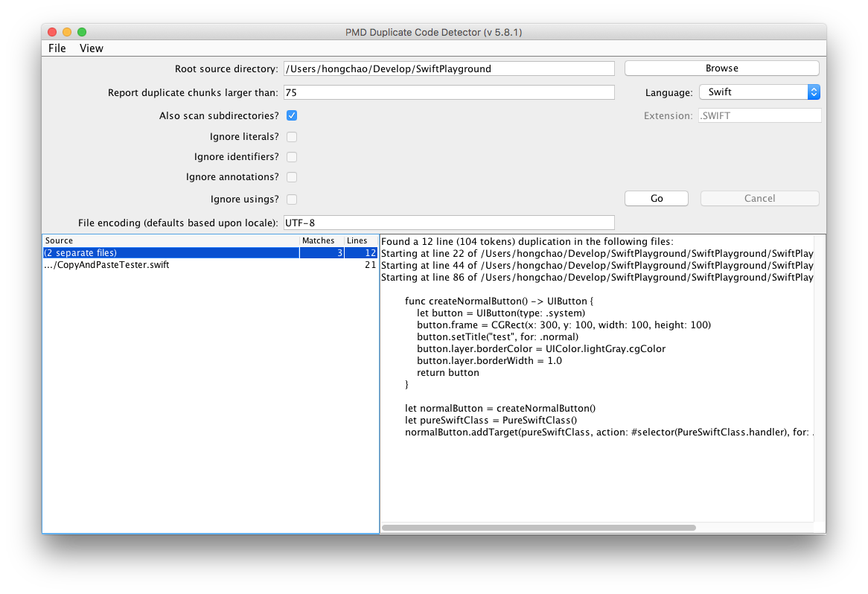
Task: Enable the Ignore annotations checkbox
Action: 292,177
